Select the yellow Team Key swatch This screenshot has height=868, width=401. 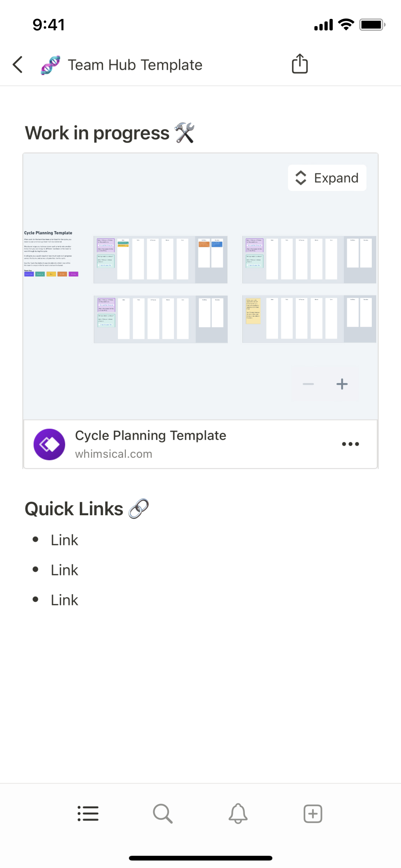click(51, 274)
